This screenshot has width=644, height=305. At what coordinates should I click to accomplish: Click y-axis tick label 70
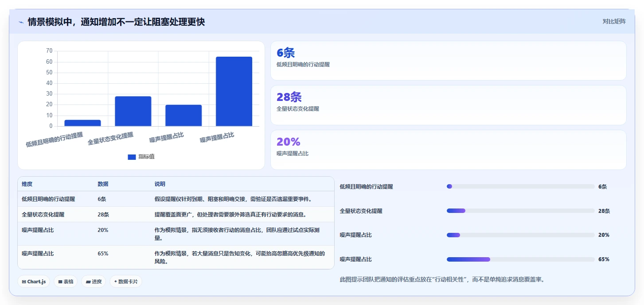point(49,51)
